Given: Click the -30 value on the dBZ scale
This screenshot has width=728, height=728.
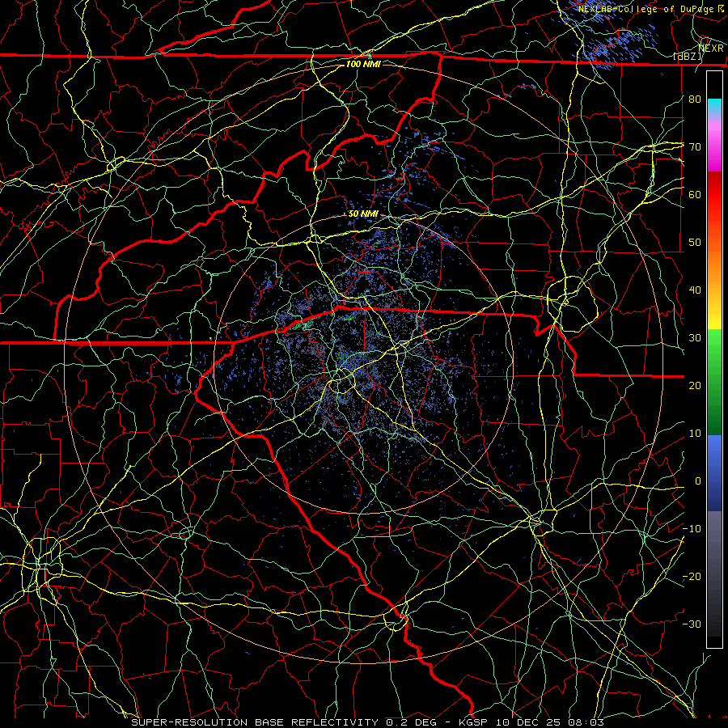Looking at the screenshot, I should 692,624.
